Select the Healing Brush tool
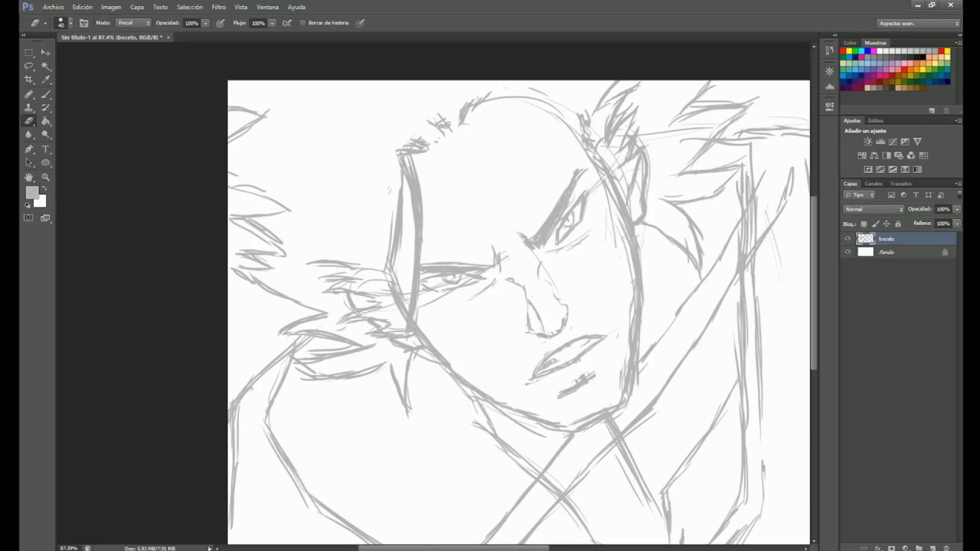 point(29,95)
